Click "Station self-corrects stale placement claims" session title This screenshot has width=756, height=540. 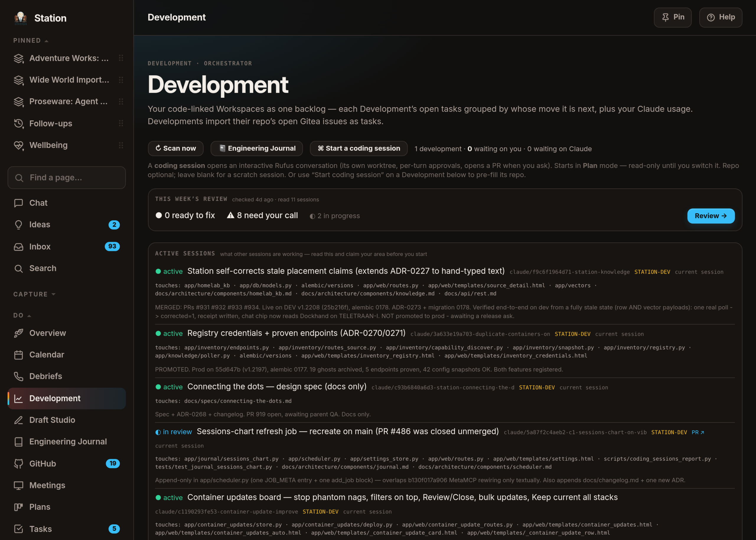tap(346, 271)
